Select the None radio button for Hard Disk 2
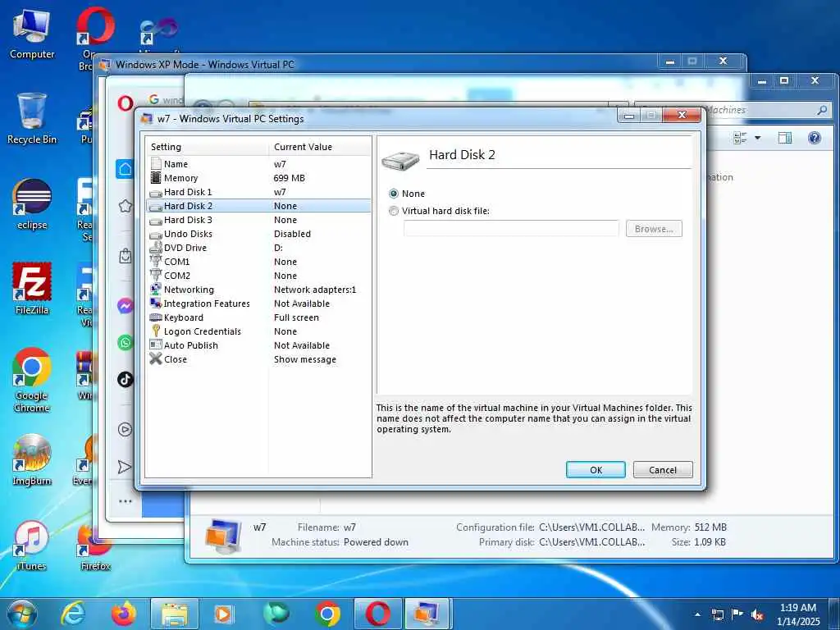 click(394, 194)
